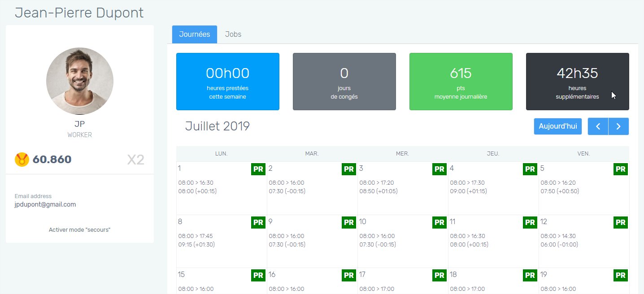Click Jean-Pierre's profile photo

[80, 81]
